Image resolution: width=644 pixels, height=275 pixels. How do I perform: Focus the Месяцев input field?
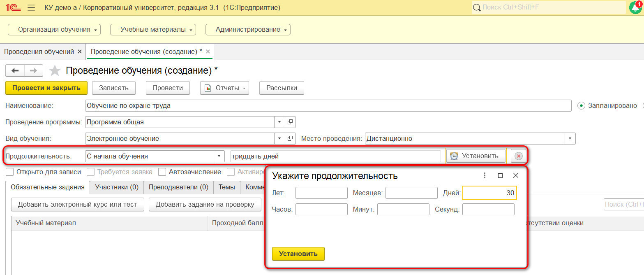coord(411,193)
